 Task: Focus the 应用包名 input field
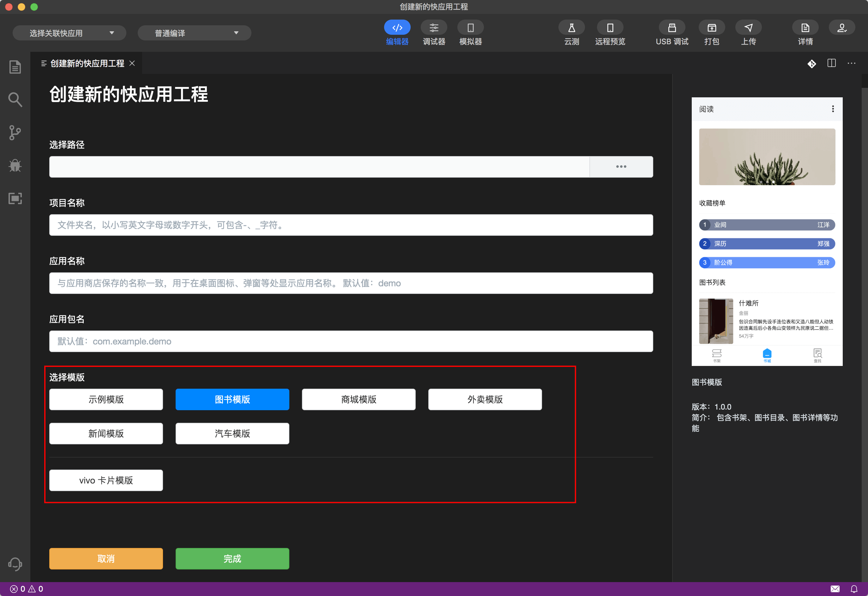point(351,341)
